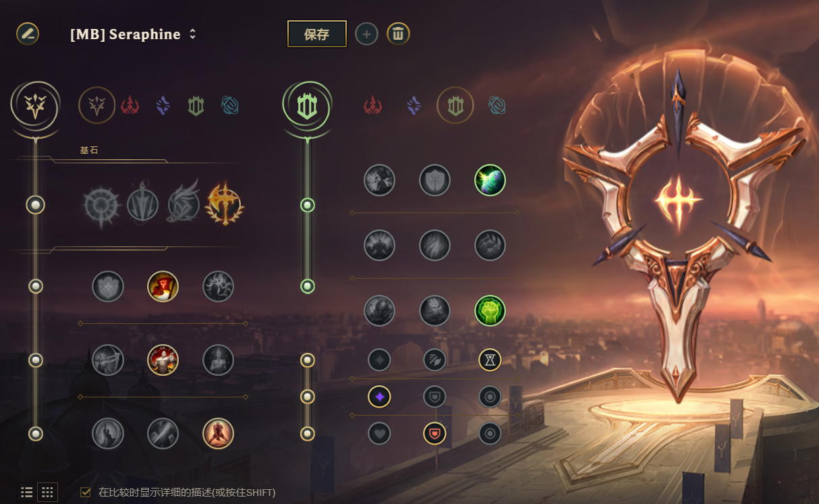Viewport: 819px width, 504px height.
Task: Click the trash can delete page icon
Action: pyautogui.click(x=398, y=33)
